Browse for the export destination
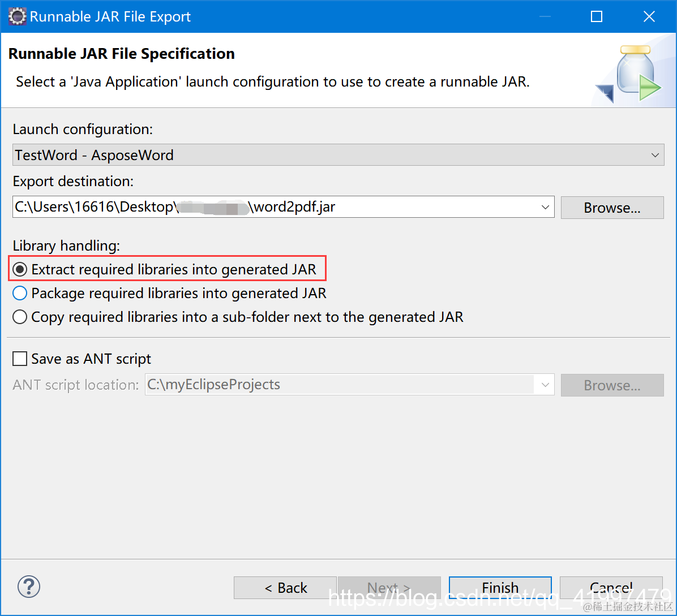 pyautogui.click(x=612, y=208)
